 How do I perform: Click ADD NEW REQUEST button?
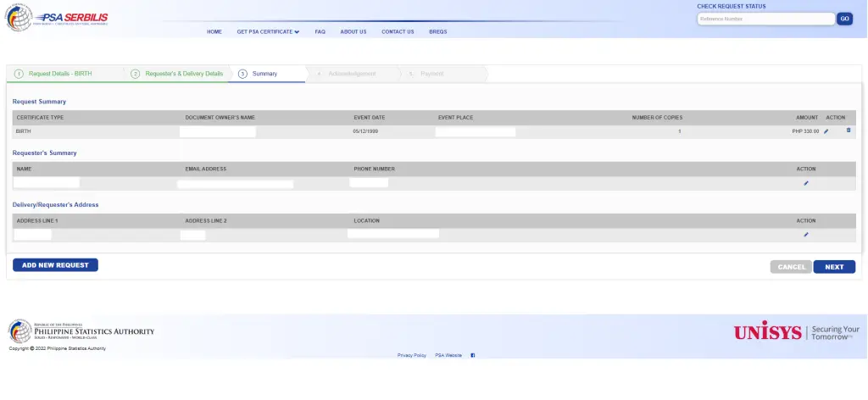pyautogui.click(x=55, y=265)
